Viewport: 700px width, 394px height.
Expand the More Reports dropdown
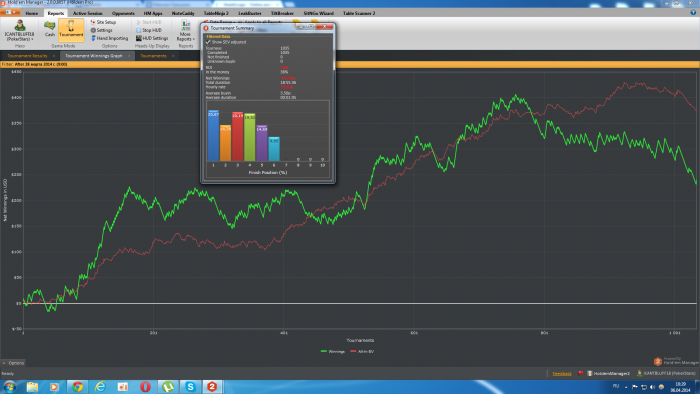coord(185,31)
